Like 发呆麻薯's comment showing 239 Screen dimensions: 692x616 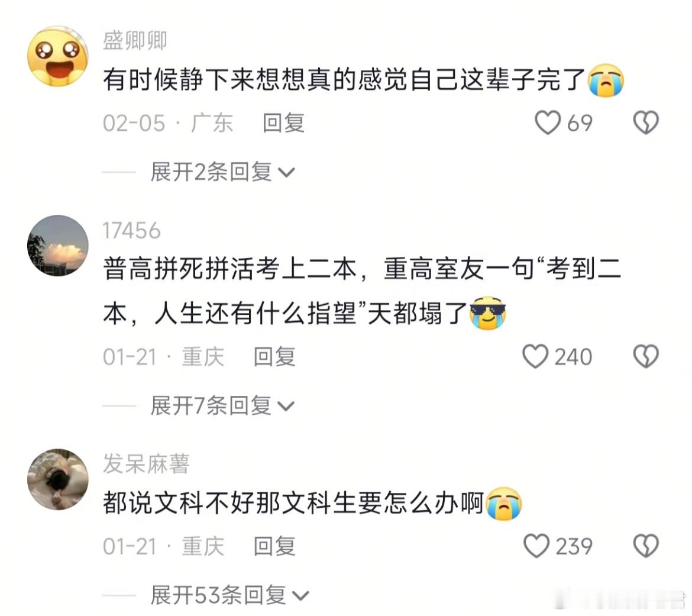536,546
